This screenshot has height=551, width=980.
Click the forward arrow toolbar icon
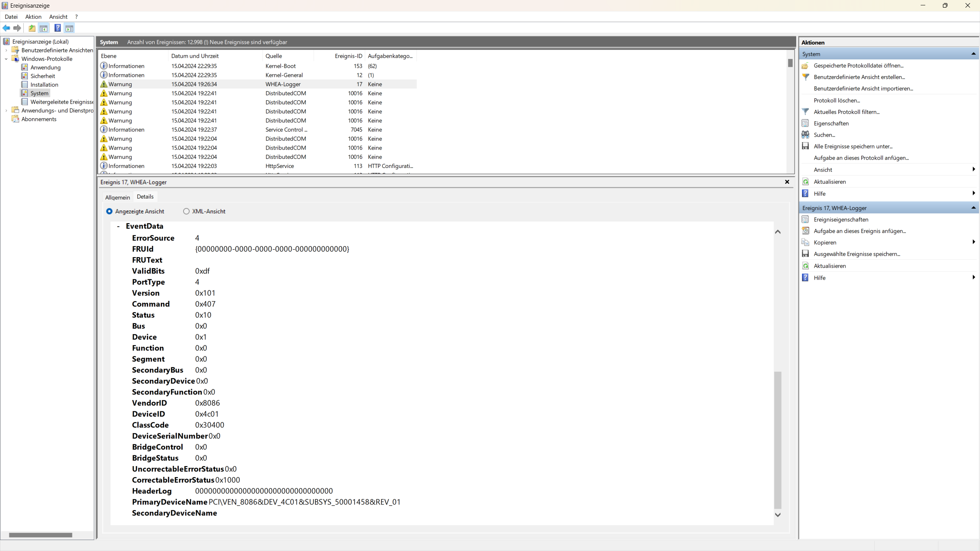pos(17,28)
